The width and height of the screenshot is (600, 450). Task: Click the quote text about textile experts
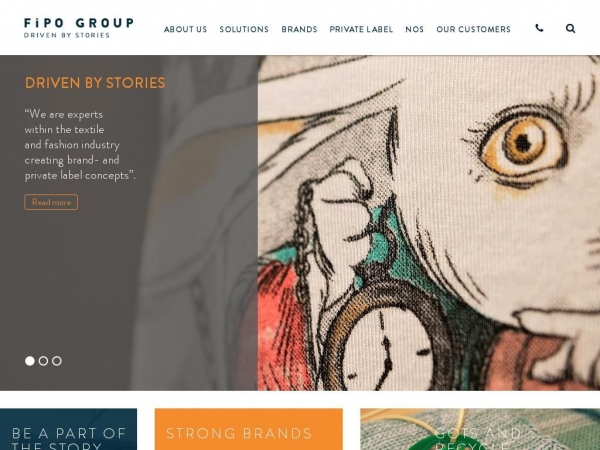(80, 145)
